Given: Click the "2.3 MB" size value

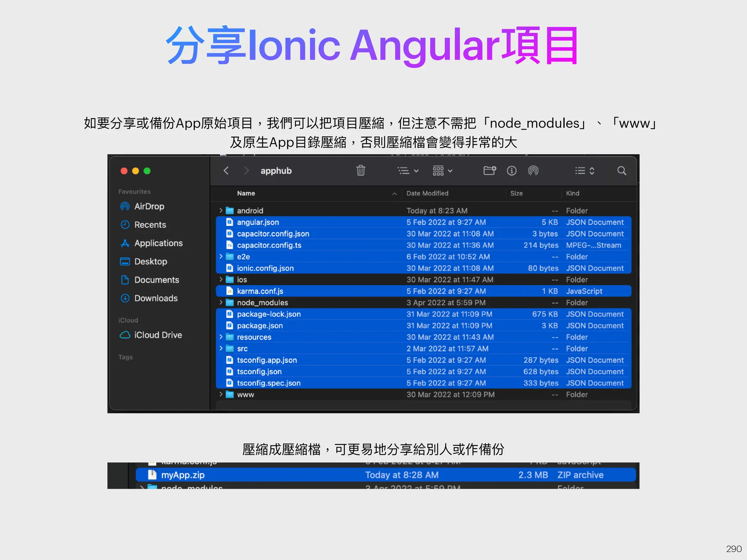Looking at the screenshot, I should click(533, 475).
